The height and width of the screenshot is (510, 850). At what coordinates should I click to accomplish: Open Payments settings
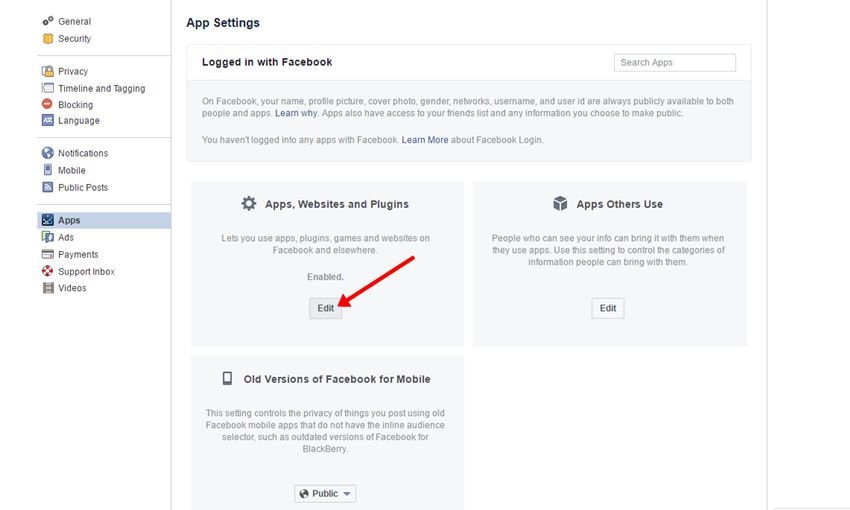pos(78,254)
